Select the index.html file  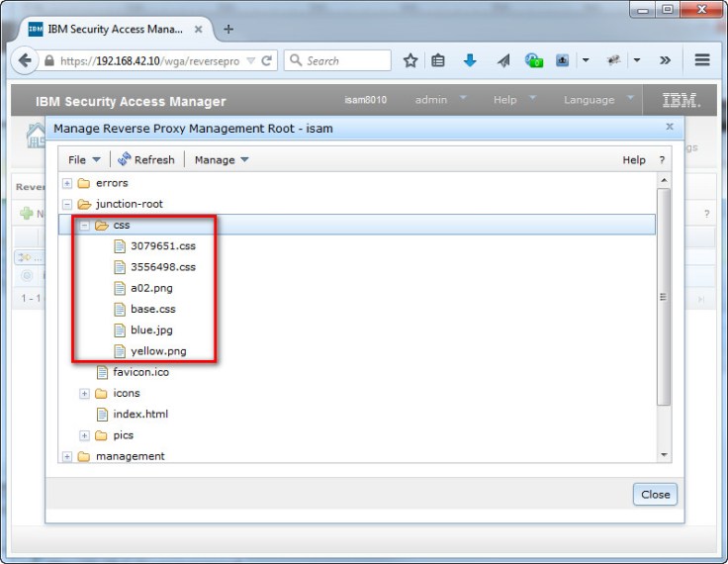139,415
